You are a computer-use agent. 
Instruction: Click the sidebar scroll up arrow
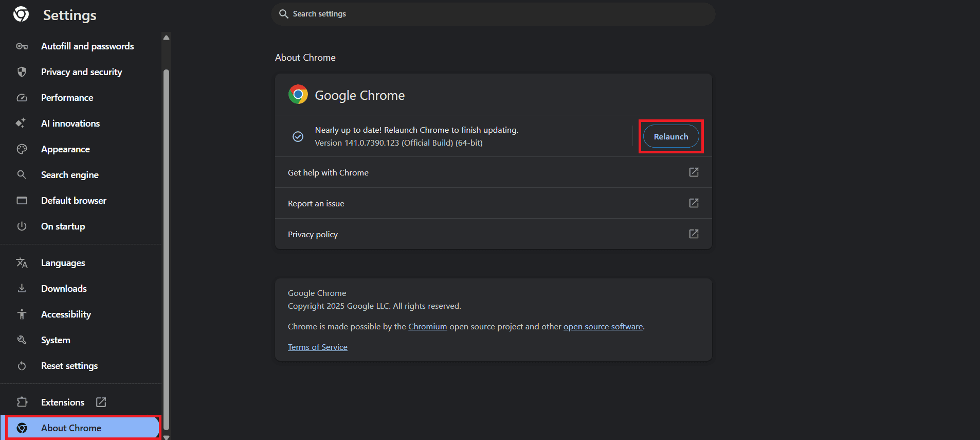[166, 38]
